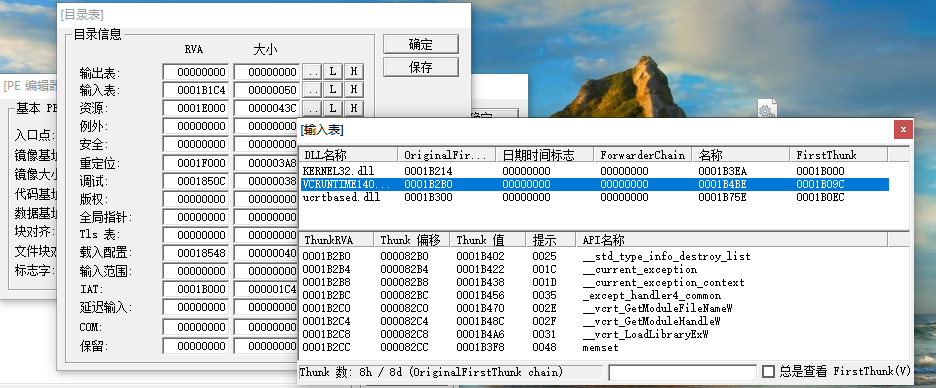Click the 保存 button in directory table
The width and height of the screenshot is (936, 388).
pos(421,67)
